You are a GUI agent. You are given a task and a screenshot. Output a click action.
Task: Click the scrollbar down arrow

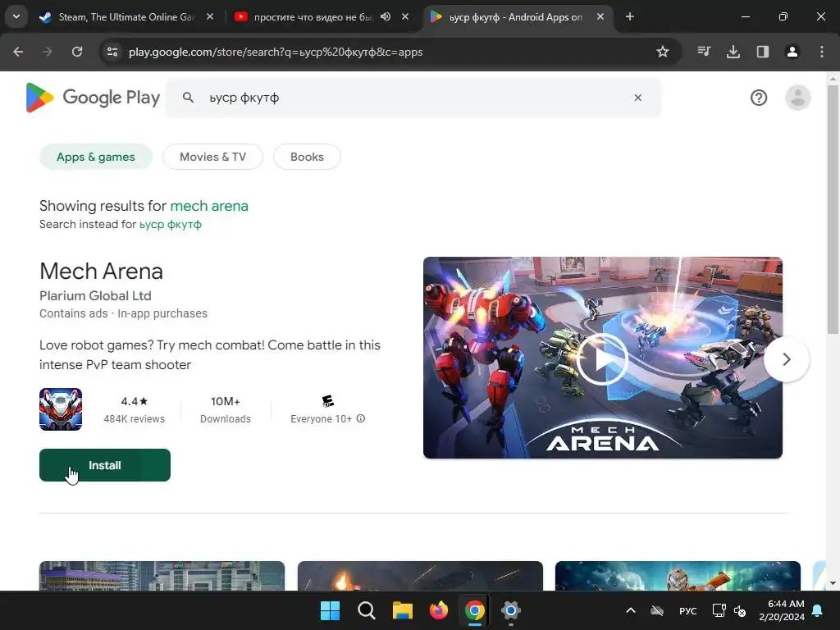click(833, 583)
